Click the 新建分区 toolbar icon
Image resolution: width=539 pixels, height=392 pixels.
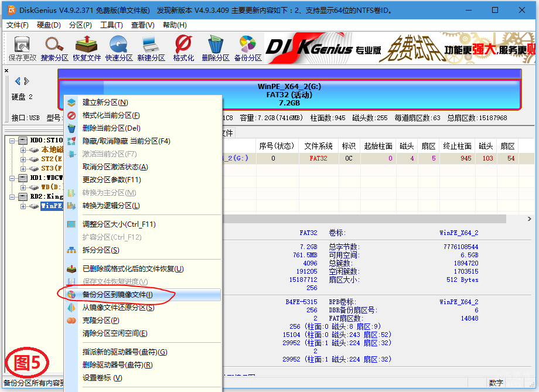pos(151,49)
